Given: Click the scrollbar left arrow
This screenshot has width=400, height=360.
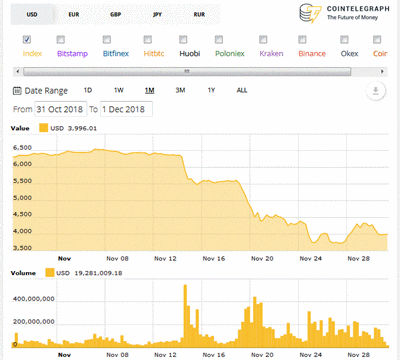Looking at the screenshot, I should pos(18,71).
